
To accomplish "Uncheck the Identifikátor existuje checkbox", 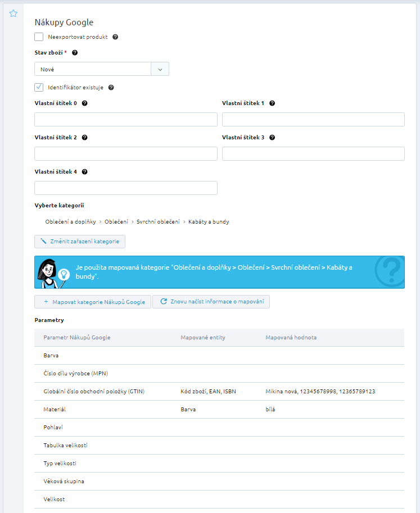I will point(39,87).
